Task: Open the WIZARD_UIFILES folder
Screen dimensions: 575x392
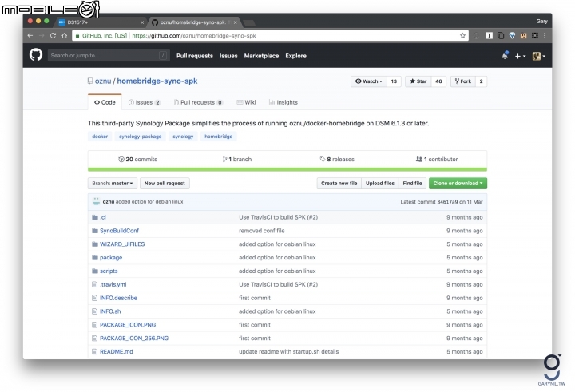Action: 122,244
